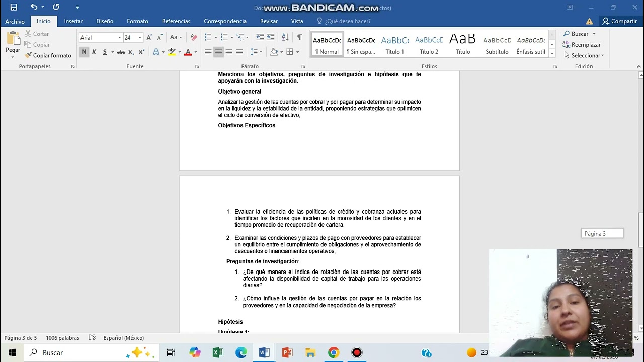Open line and paragraph spacing options
Viewport: 644px width, 362px height.
[x=254, y=52]
